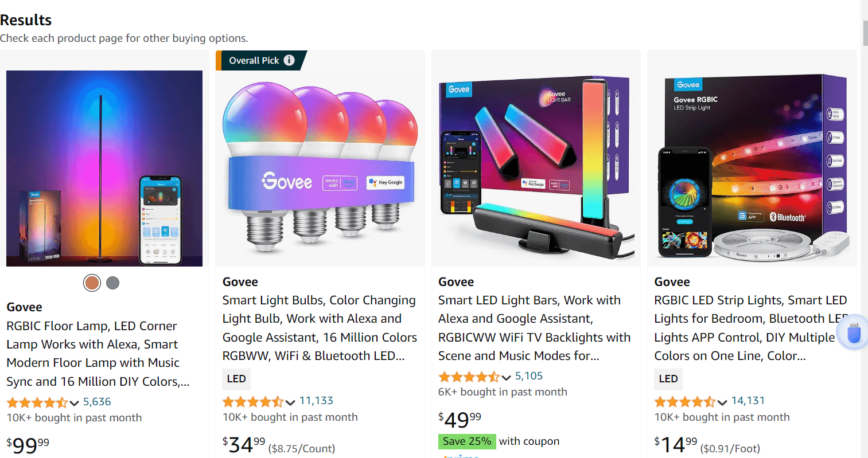The height and width of the screenshot is (458, 868).
Task: Click the Save 25% coupon badge
Action: point(468,441)
